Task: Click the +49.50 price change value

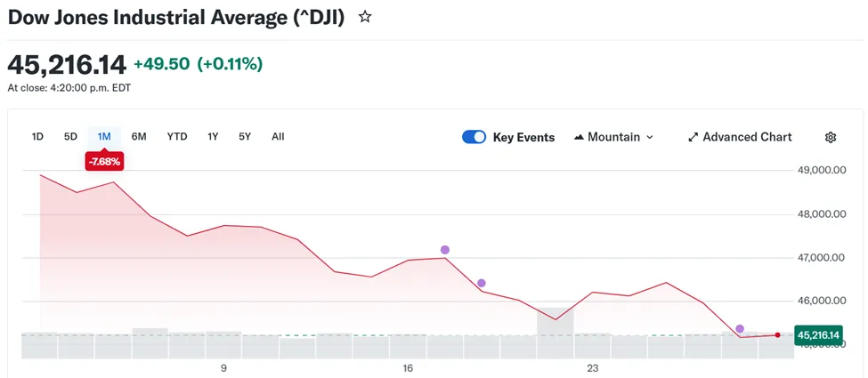Action: point(162,65)
